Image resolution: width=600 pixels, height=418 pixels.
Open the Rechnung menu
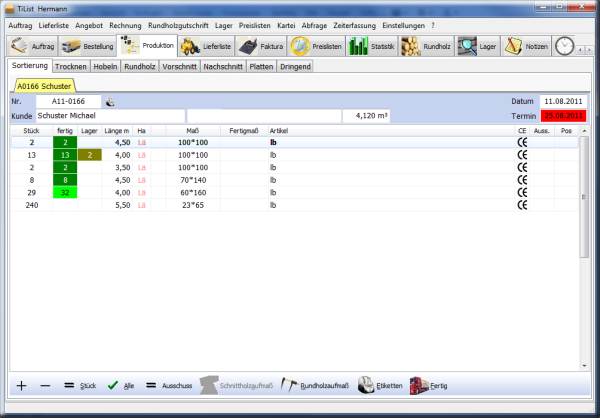click(x=125, y=26)
